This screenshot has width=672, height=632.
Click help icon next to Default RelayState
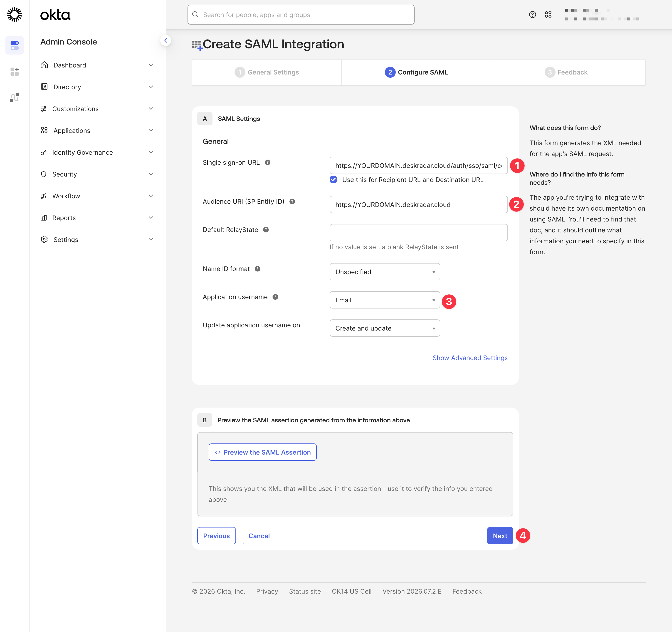(266, 230)
